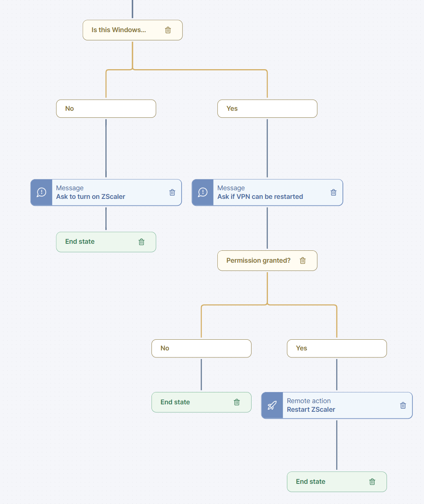
Task: Delete End state under Permission No branch
Action: click(x=237, y=402)
